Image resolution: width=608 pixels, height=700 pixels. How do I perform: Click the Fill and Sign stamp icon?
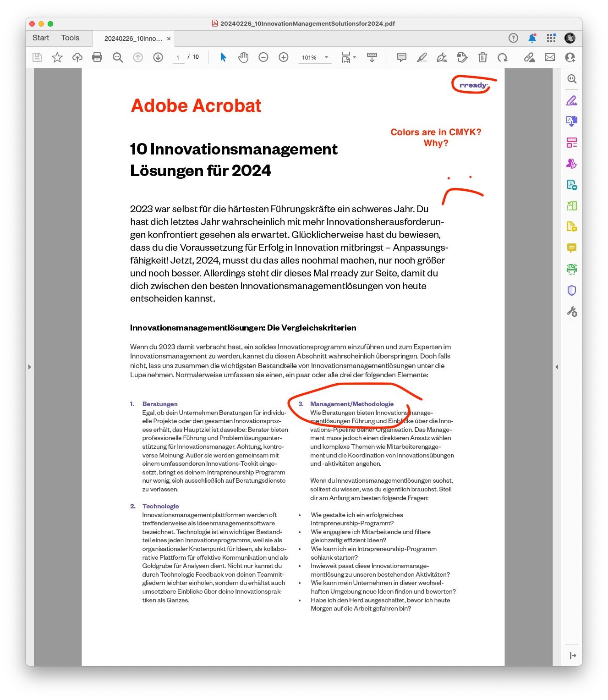[x=462, y=57]
